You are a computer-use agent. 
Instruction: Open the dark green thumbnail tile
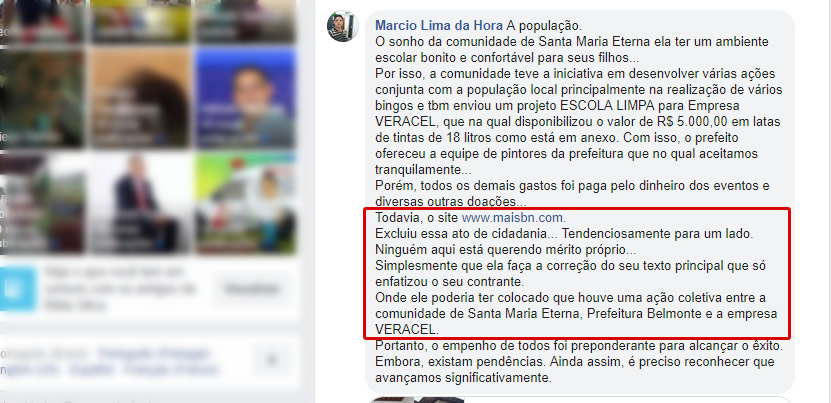(x=41, y=98)
